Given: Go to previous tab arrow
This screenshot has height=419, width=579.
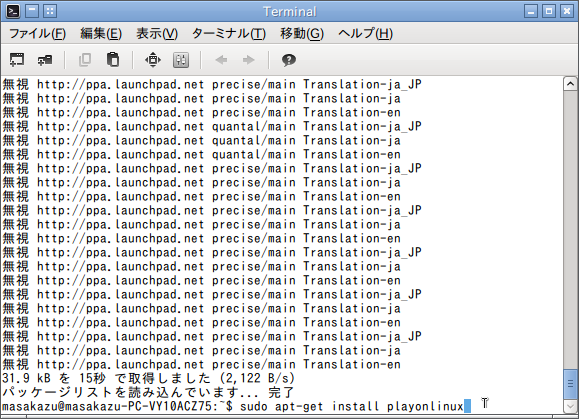Looking at the screenshot, I should click(221, 60).
